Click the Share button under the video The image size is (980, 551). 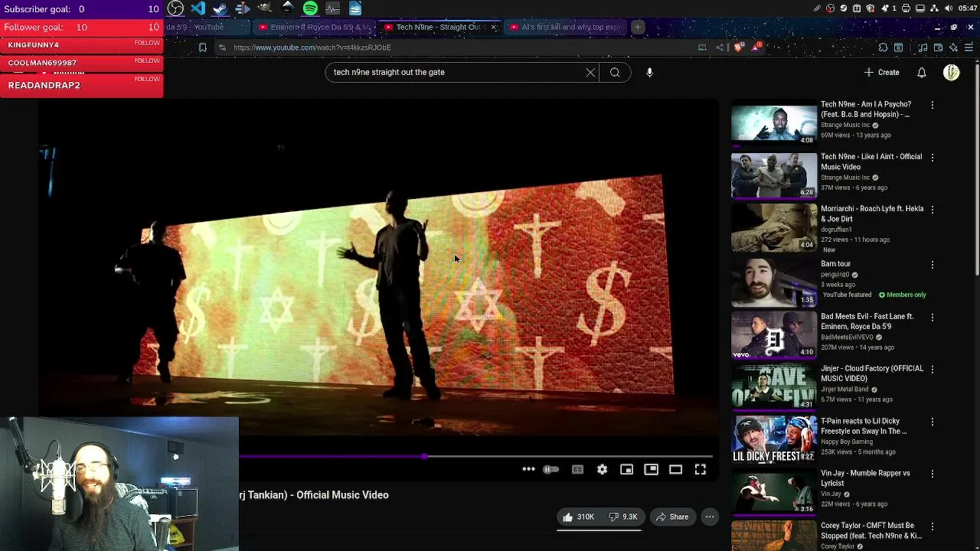pyautogui.click(x=671, y=517)
